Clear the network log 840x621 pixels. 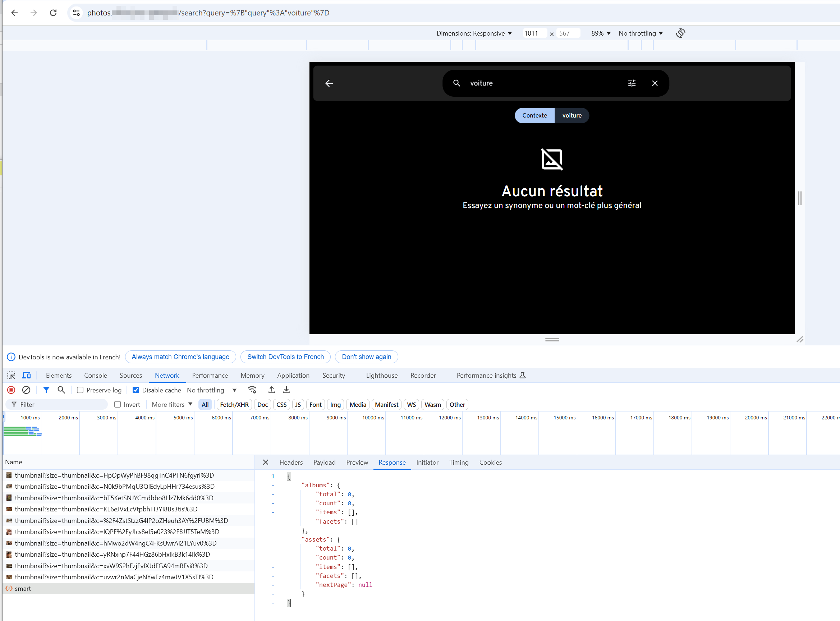pyautogui.click(x=26, y=390)
